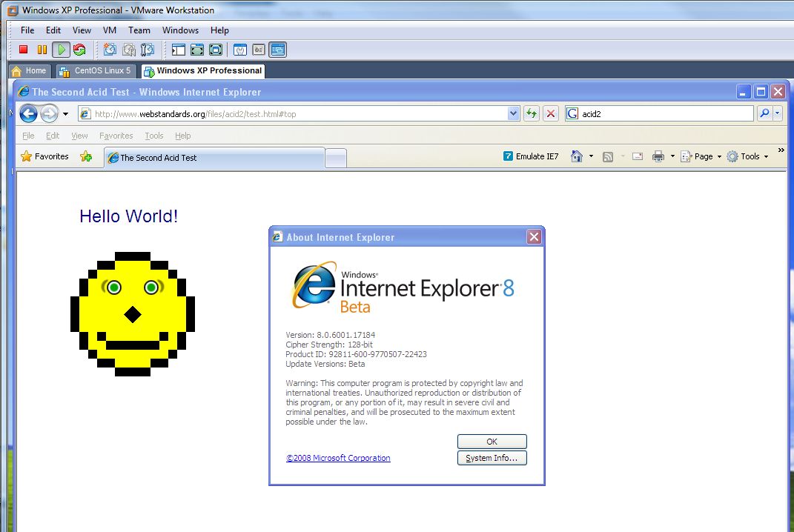
Task: Go to the IE home page
Action: pyautogui.click(x=576, y=156)
